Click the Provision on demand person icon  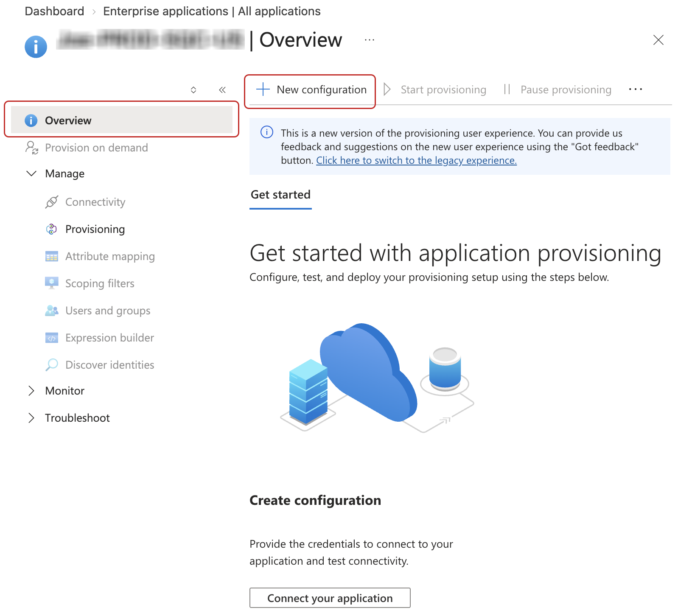coord(32,148)
